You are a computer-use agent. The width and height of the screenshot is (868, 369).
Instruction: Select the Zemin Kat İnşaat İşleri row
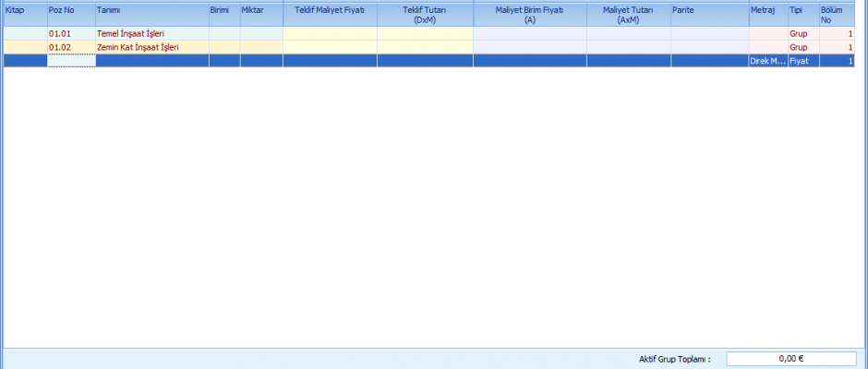coord(139,47)
